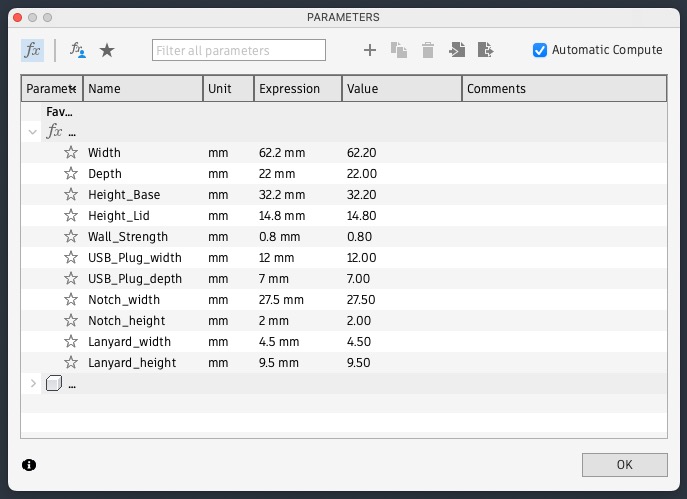Click the trash delete parameter icon

pyautogui.click(x=427, y=50)
